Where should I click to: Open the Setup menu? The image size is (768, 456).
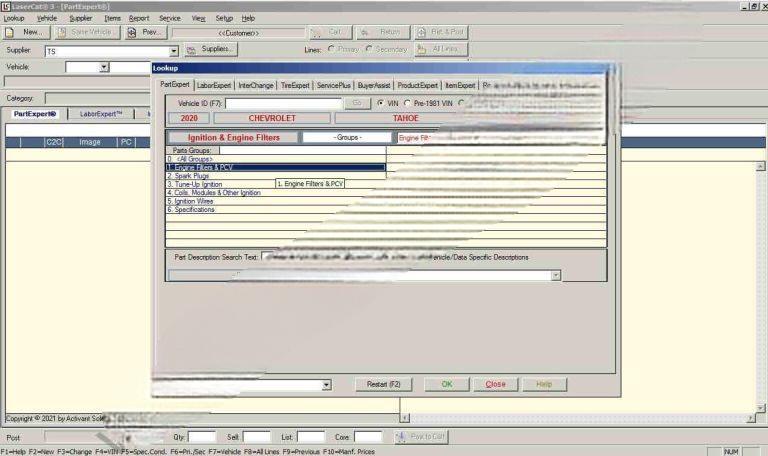click(224, 18)
